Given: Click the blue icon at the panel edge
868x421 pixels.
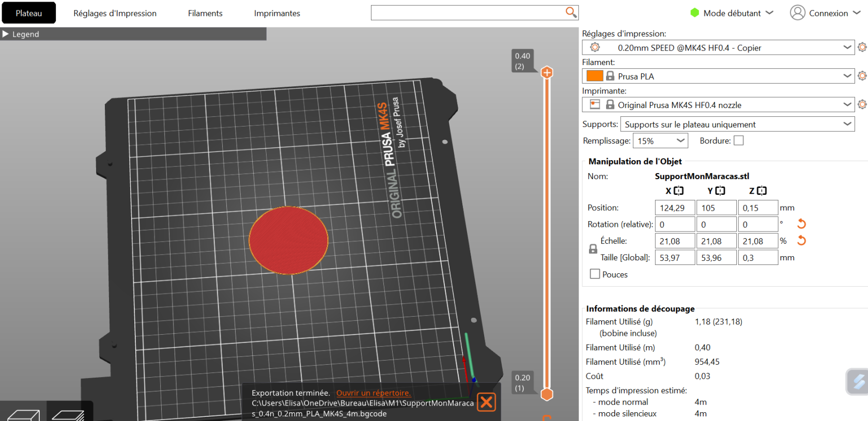Looking at the screenshot, I should pyautogui.click(x=858, y=382).
